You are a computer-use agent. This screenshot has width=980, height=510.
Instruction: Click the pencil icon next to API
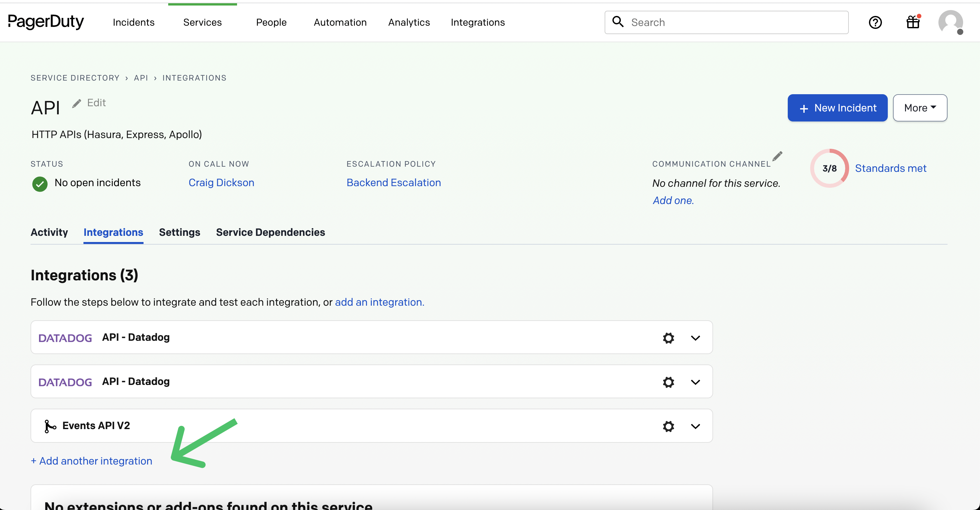point(76,104)
